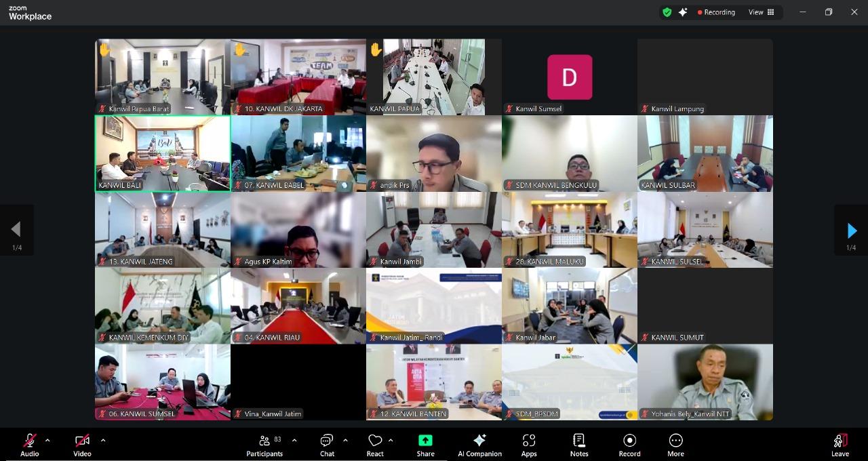
Task: Leave the meeting
Action: pyautogui.click(x=840, y=445)
